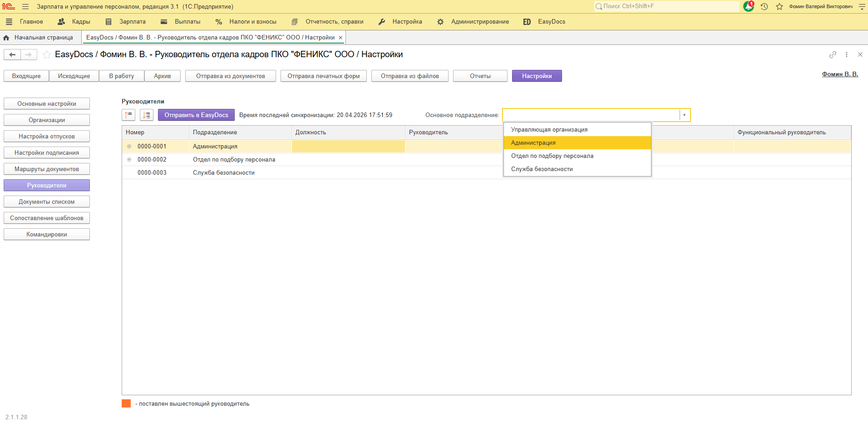Click the Отчетность documents icon
This screenshot has height=427, width=868.
pos(295,22)
